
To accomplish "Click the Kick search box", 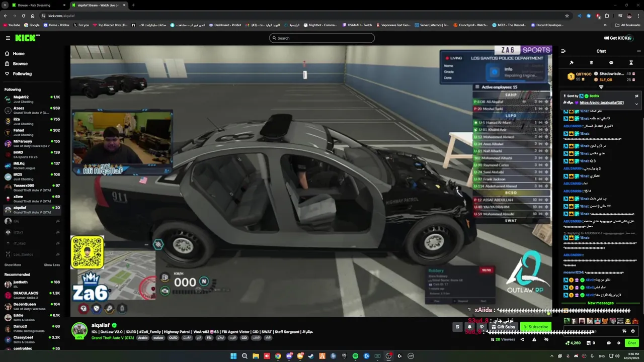I will point(322,38).
